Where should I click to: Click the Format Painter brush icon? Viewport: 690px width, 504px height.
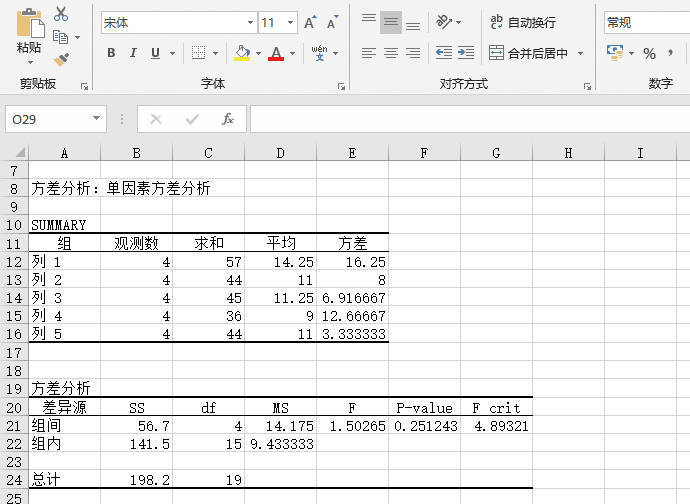(61, 59)
